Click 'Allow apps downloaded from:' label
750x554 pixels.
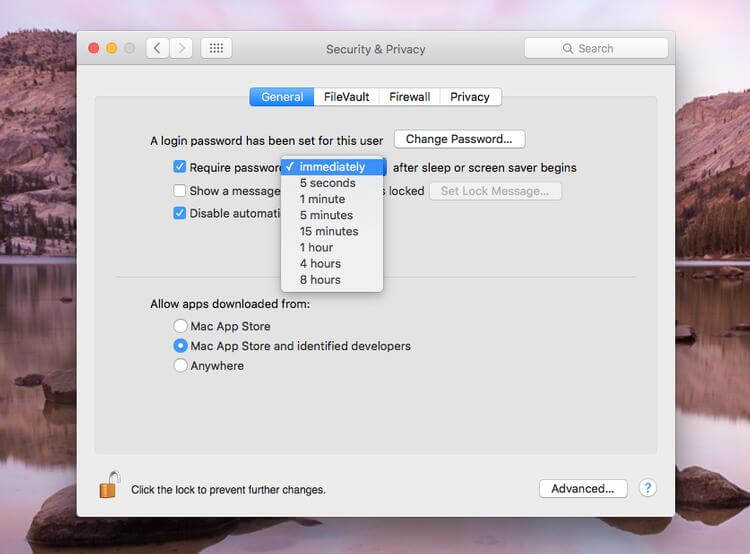pos(230,304)
